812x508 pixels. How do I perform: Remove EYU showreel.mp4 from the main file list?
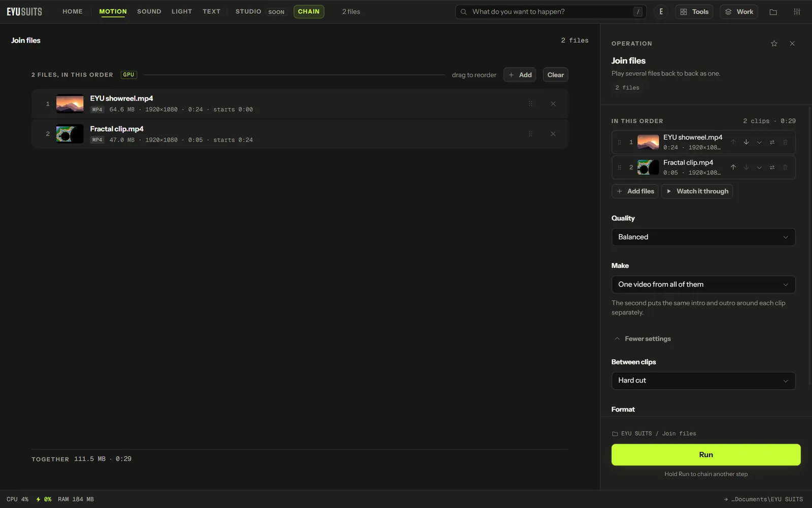553,104
